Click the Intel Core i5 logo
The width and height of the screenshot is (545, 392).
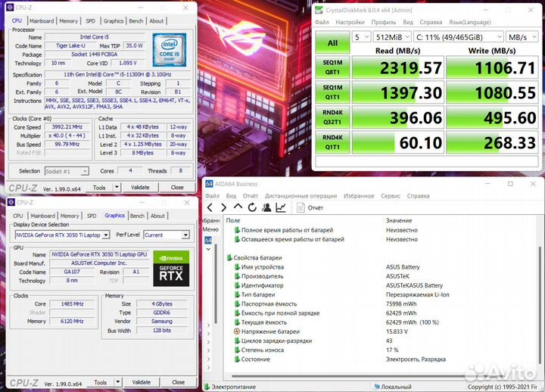pos(170,50)
